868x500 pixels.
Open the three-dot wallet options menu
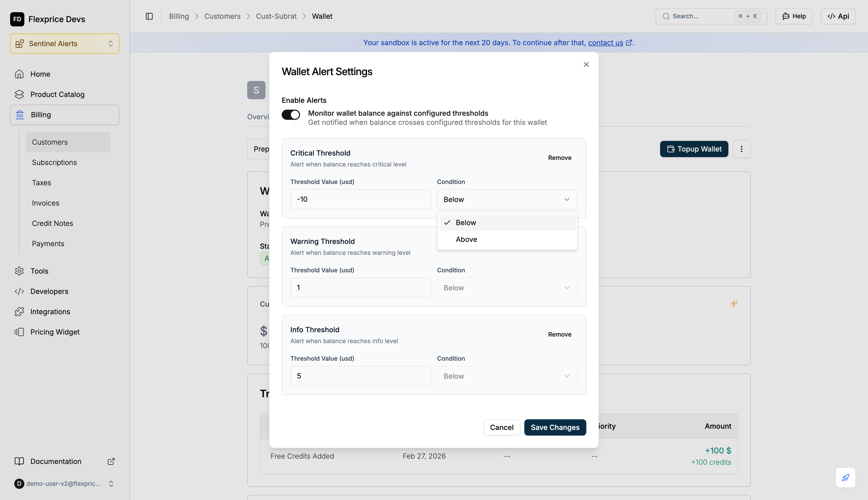[x=741, y=149]
